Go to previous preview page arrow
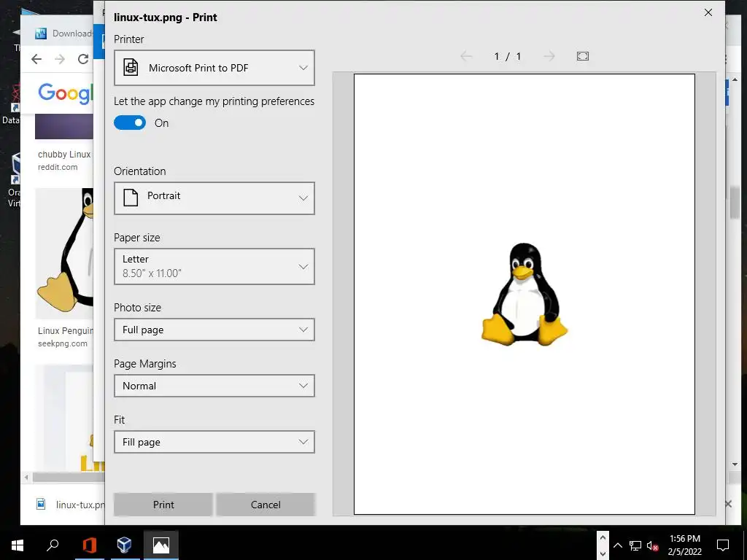The width and height of the screenshot is (747, 560). 466,56
